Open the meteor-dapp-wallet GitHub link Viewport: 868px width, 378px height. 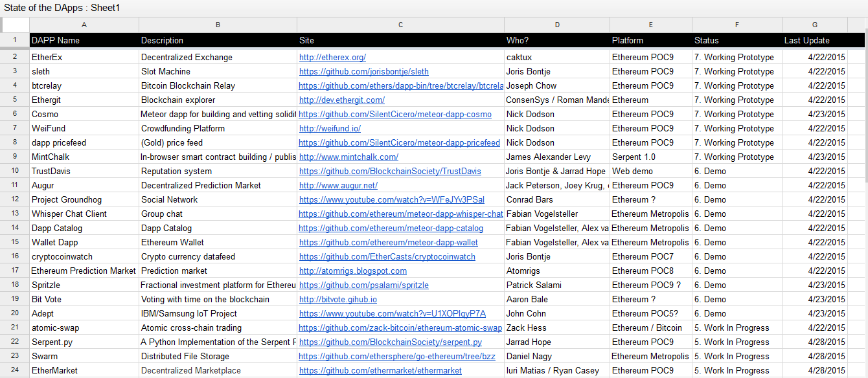pyautogui.click(x=389, y=242)
